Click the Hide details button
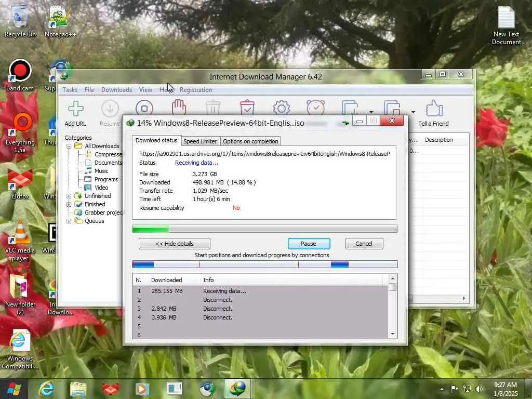 [175, 244]
